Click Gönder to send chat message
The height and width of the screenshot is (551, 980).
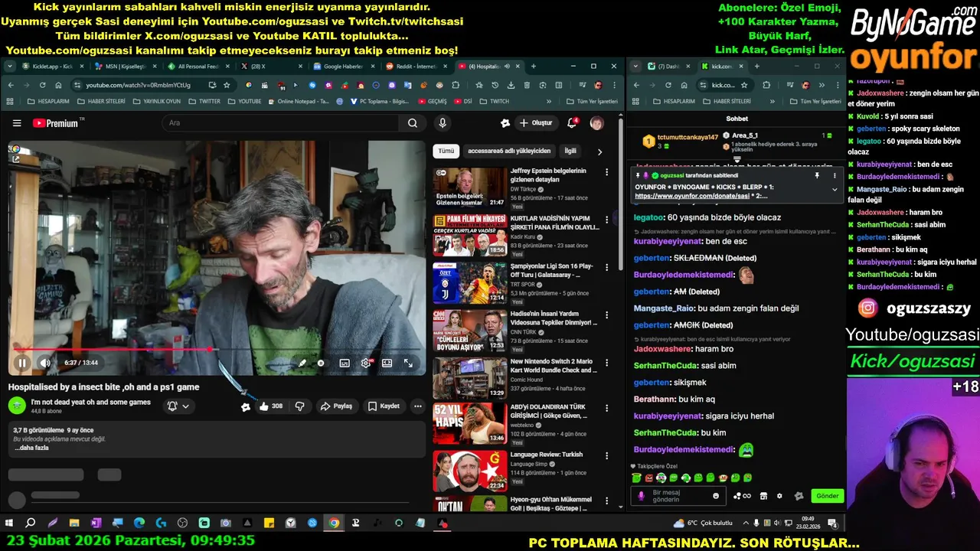pyautogui.click(x=828, y=496)
